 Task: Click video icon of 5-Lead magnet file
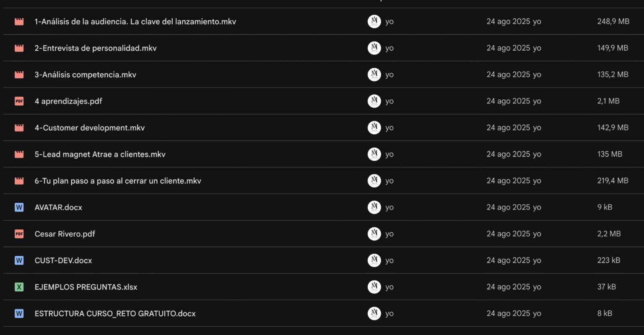(x=19, y=154)
